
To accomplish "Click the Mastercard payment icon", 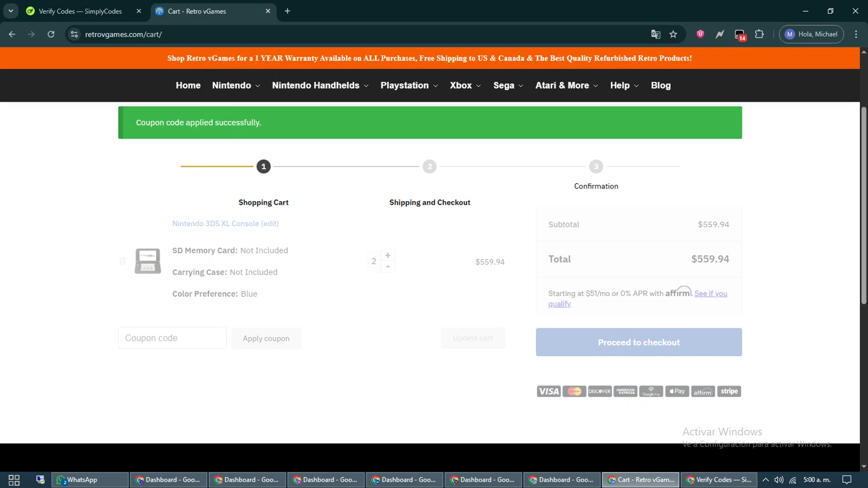I will pos(575,391).
